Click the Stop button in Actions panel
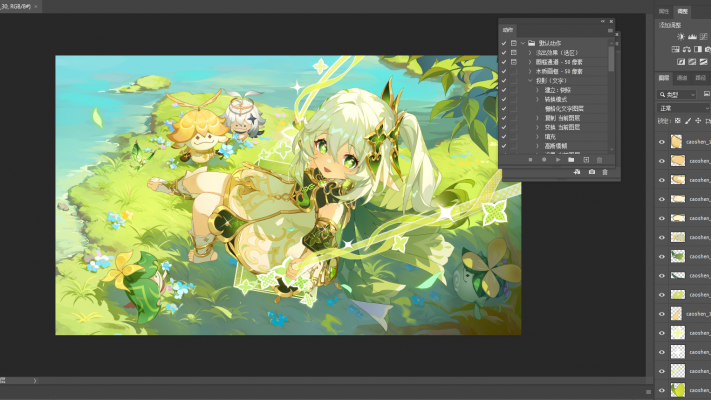711x400 pixels. click(x=529, y=159)
